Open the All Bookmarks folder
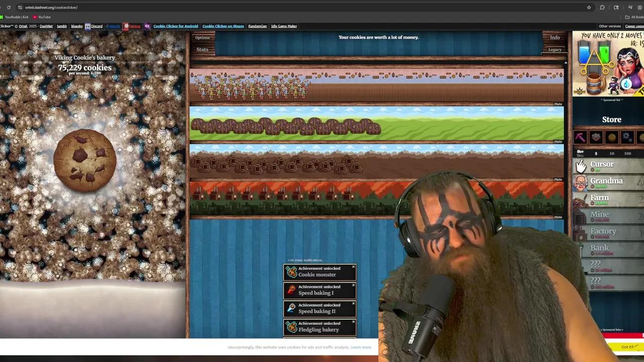This screenshot has width=644, height=362. tap(634, 17)
